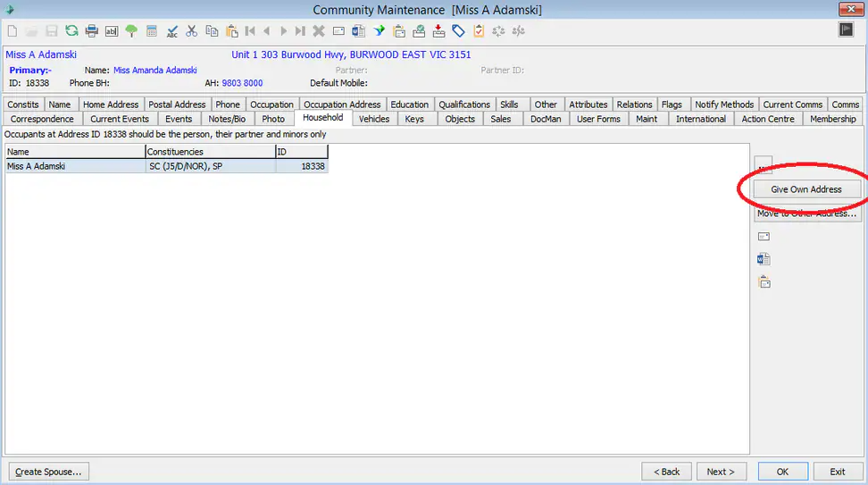Click the SC (J5/D/NOR), SP cell
This screenshot has height=485, width=868.
(211, 166)
